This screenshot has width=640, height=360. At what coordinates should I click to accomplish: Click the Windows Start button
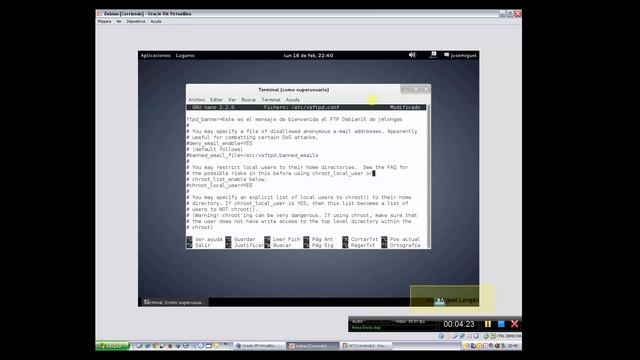pyautogui.click(x=112, y=346)
